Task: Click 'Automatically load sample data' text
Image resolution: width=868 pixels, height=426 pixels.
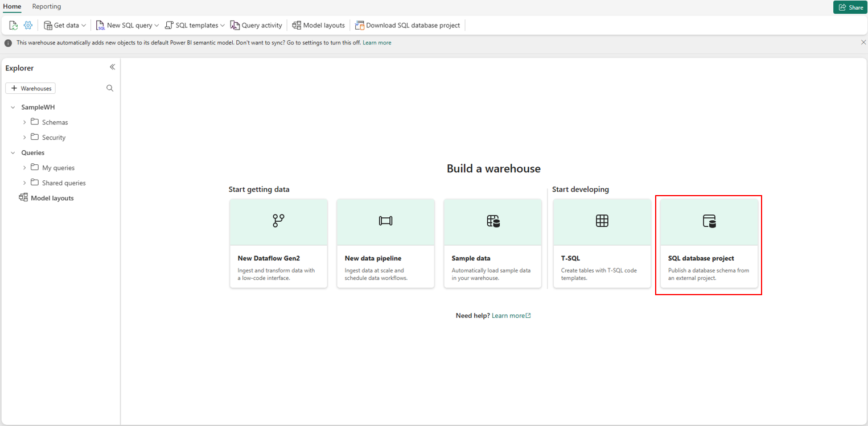Action: coord(491,274)
